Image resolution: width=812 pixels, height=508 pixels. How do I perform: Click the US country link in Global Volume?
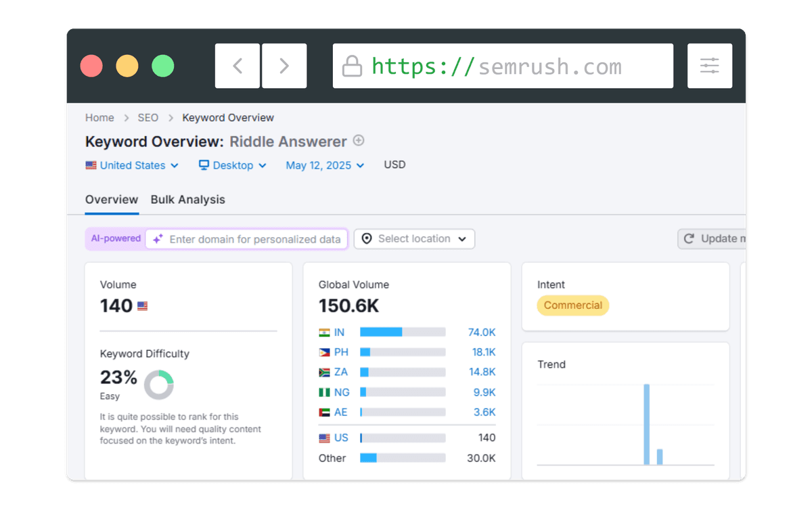[341, 438]
